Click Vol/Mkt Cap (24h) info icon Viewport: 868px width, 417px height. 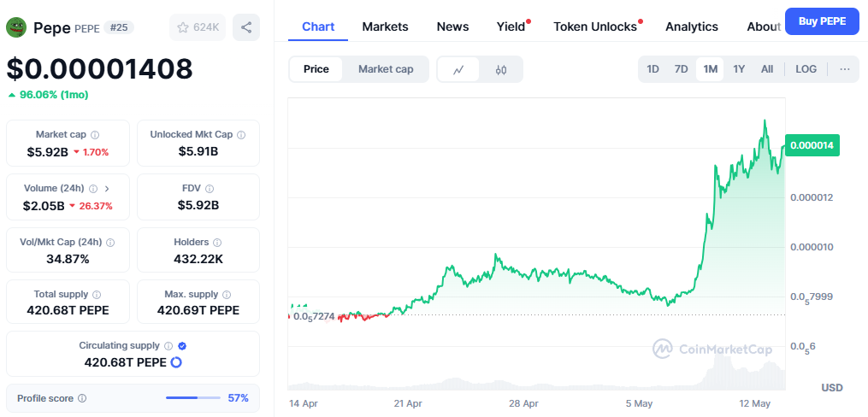(x=110, y=242)
